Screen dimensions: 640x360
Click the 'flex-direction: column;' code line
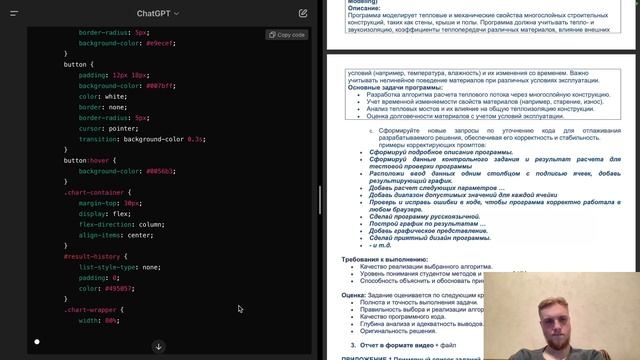click(x=122, y=224)
